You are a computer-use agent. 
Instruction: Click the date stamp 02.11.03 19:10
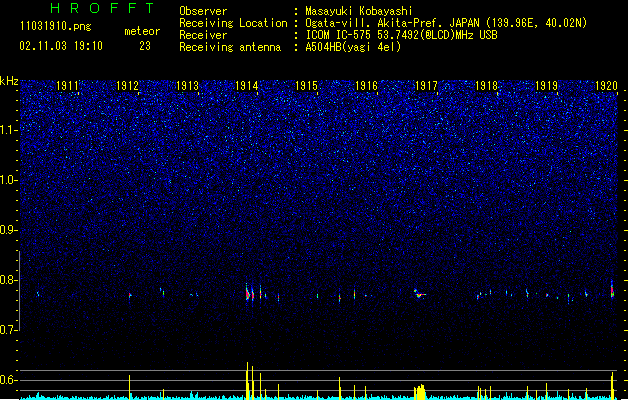(61, 46)
